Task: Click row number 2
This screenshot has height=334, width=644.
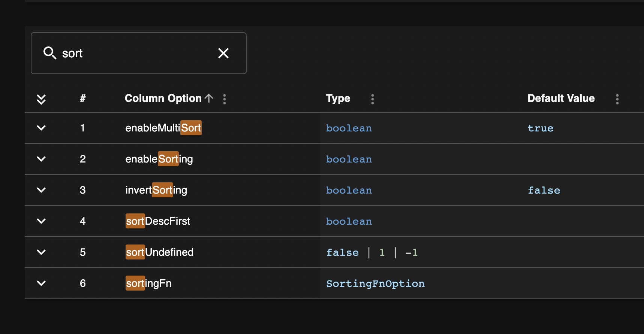Action: coord(83,159)
